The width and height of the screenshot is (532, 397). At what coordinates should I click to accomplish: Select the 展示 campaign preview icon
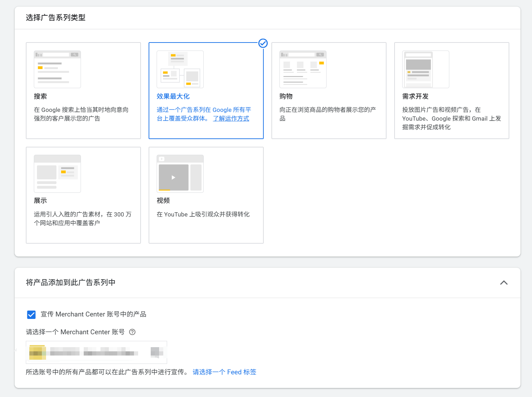(57, 173)
